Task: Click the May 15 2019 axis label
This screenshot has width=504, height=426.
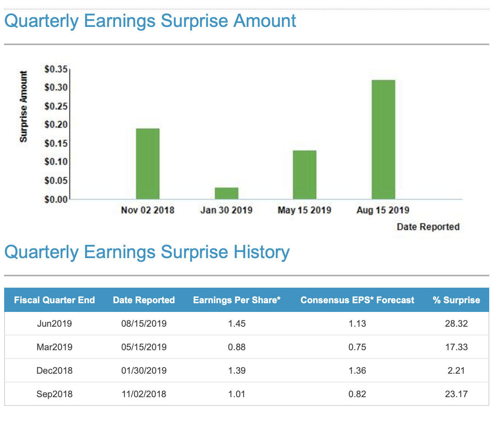Action: (304, 210)
